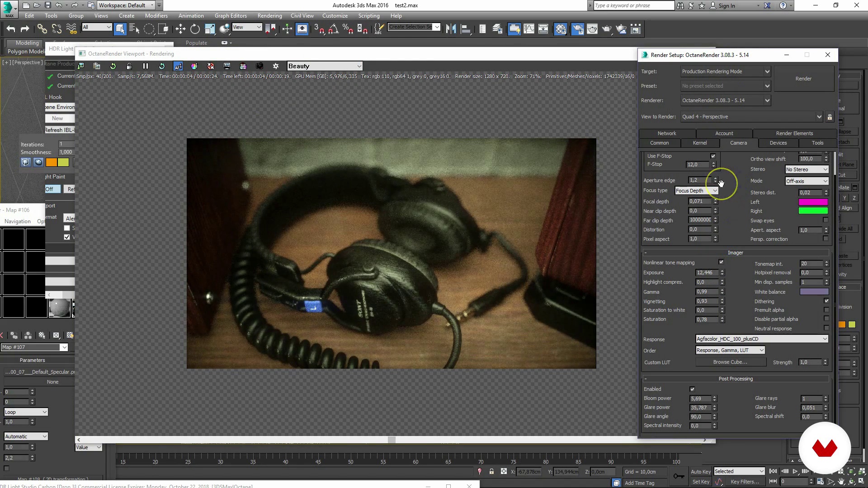
Task: Click the Select by Name icon
Action: coord(134,29)
